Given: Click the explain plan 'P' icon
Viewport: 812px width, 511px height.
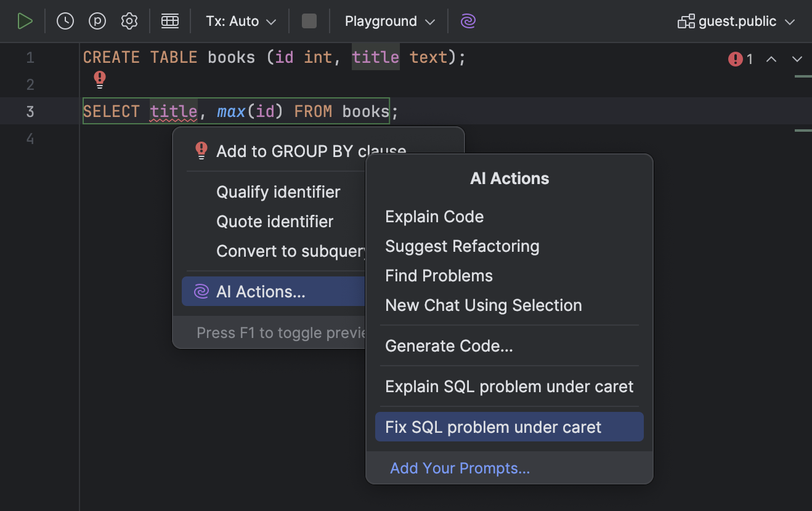Looking at the screenshot, I should point(97,22).
